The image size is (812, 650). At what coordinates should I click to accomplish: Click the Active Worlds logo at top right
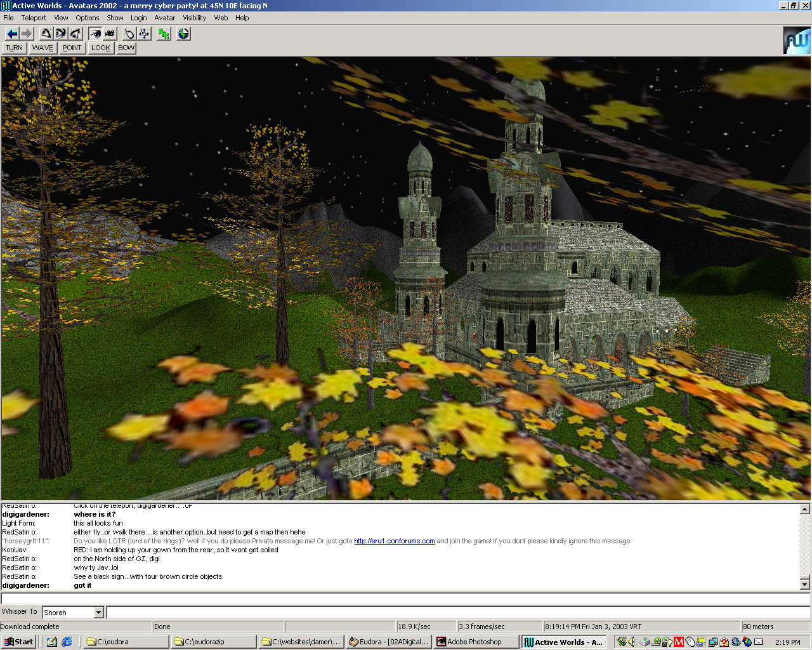(x=796, y=41)
